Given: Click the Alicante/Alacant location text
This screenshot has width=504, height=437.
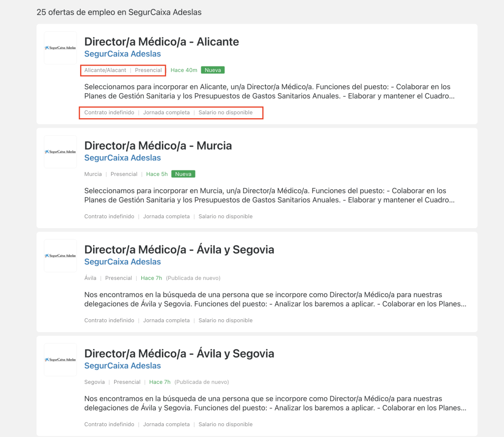Looking at the screenshot, I should pos(105,70).
